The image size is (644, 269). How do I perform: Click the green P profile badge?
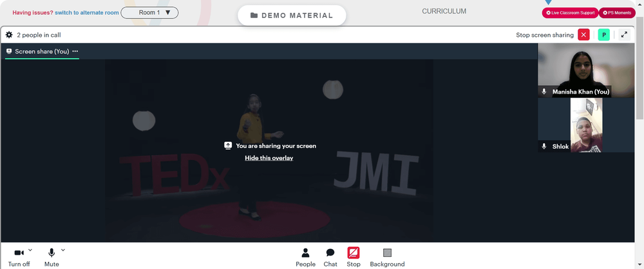click(x=604, y=35)
